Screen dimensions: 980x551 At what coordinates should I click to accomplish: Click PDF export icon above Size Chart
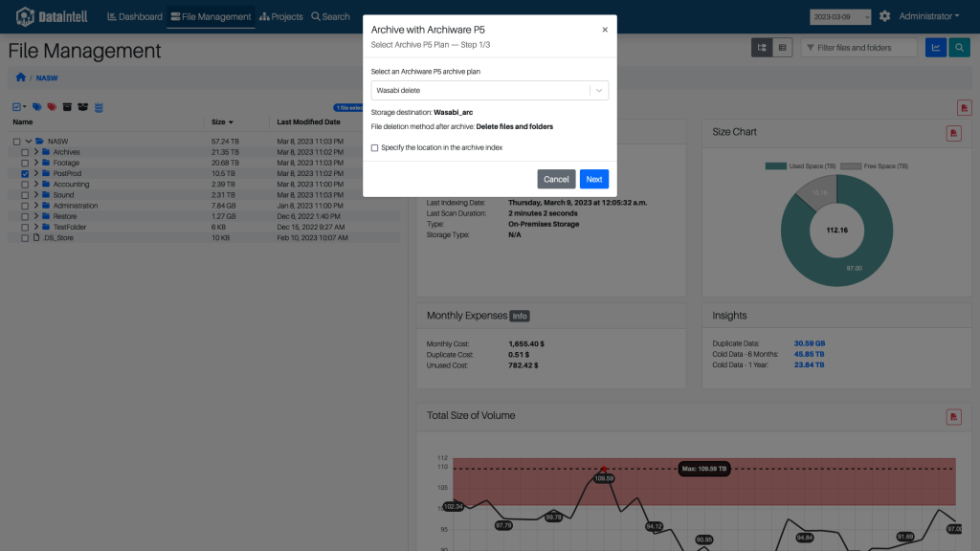coord(965,107)
